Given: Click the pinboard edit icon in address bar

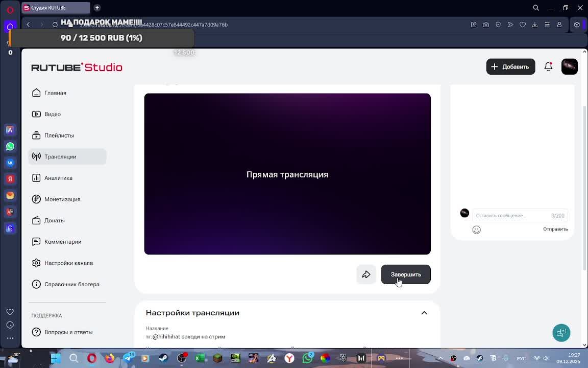Looking at the screenshot, I should [474, 25].
